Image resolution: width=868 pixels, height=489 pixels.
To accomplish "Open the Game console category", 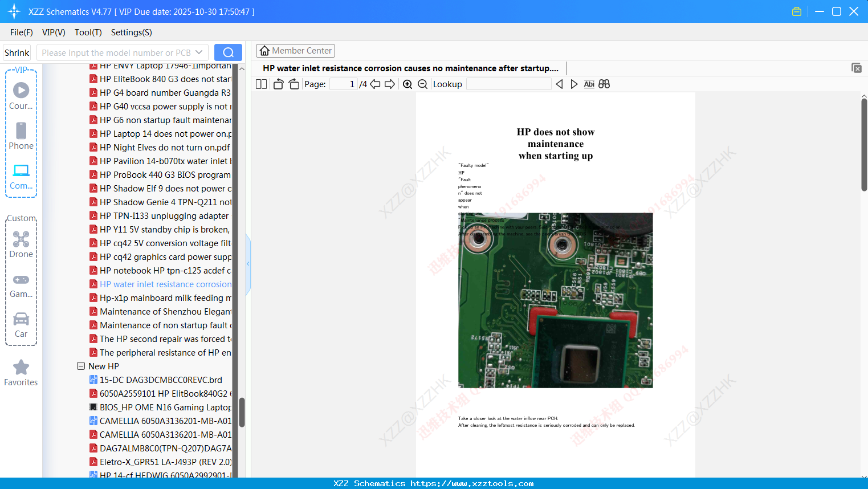I will [21, 286].
